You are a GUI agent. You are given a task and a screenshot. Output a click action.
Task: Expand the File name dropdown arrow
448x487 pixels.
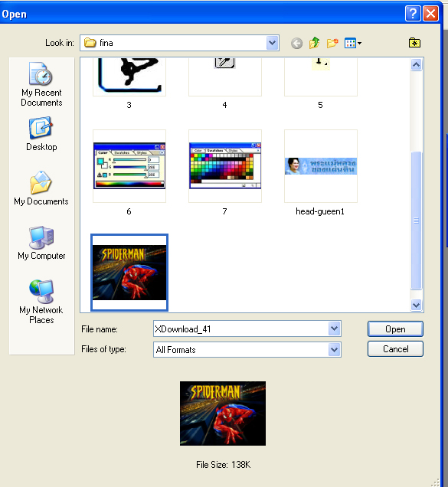334,328
